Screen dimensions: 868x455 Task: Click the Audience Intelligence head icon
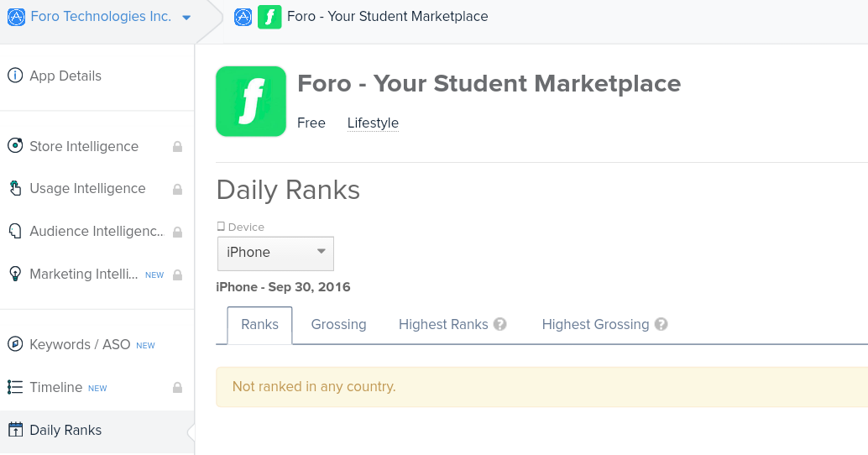coord(15,231)
